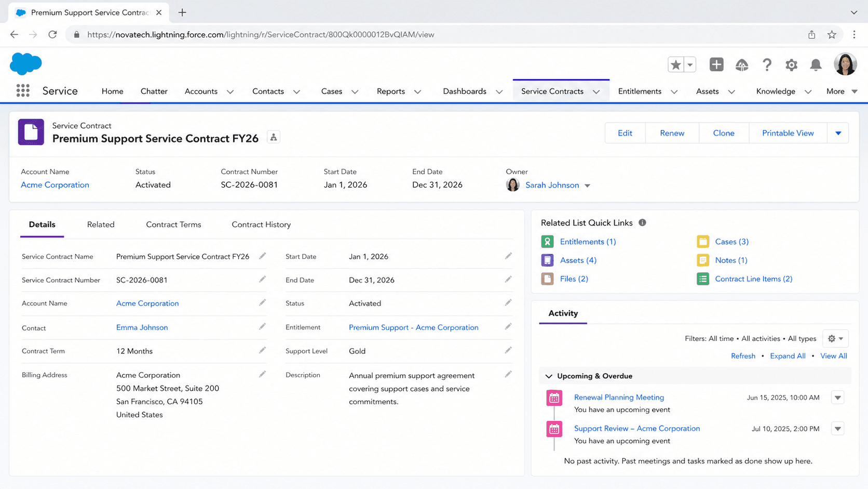Open Salesforce Trailhead guidance icon

pyautogui.click(x=742, y=65)
